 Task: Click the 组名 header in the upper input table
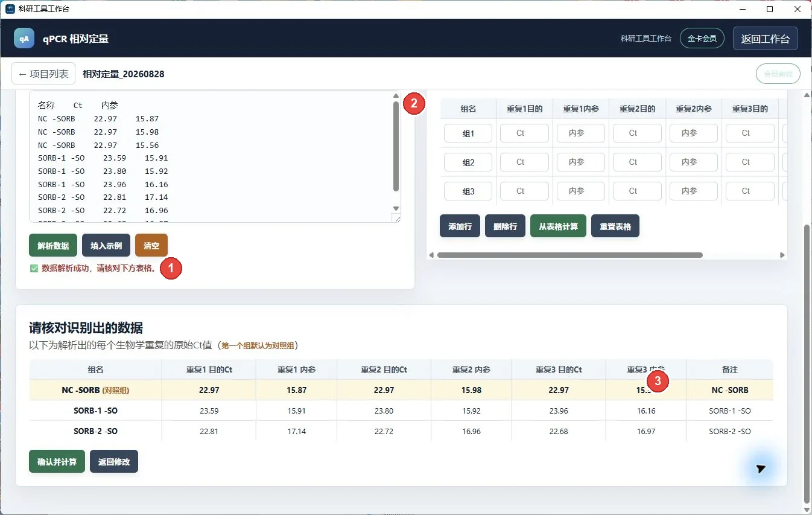click(468, 109)
